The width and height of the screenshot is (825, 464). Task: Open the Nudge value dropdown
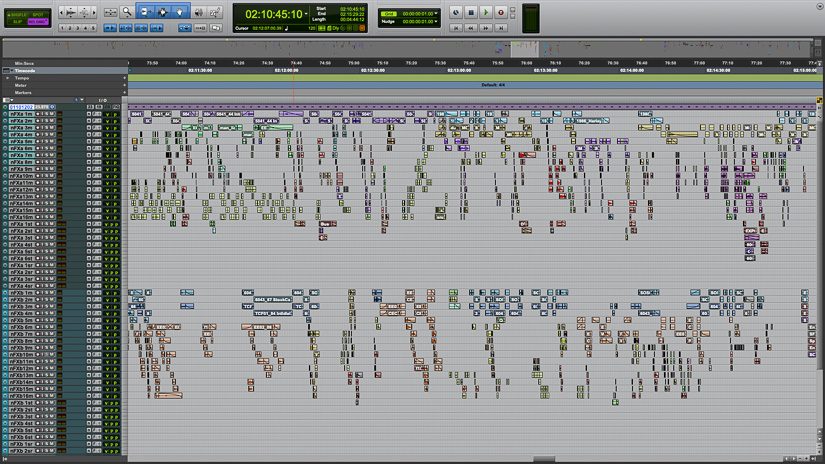tap(437, 22)
